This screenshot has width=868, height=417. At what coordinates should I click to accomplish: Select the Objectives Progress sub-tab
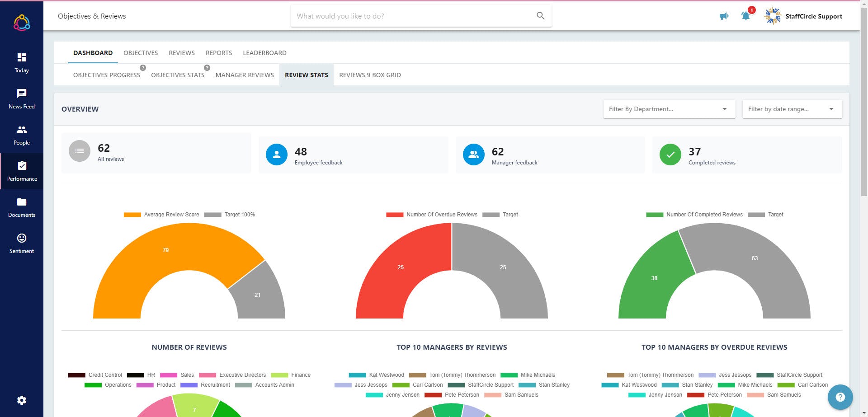point(107,75)
